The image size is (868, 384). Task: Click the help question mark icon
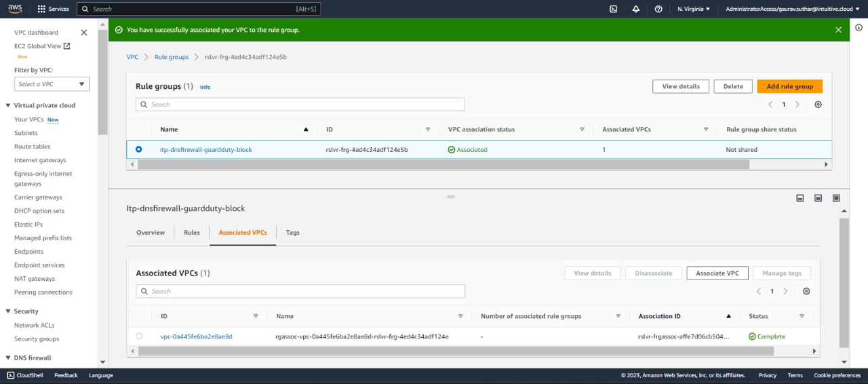(x=658, y=9)
